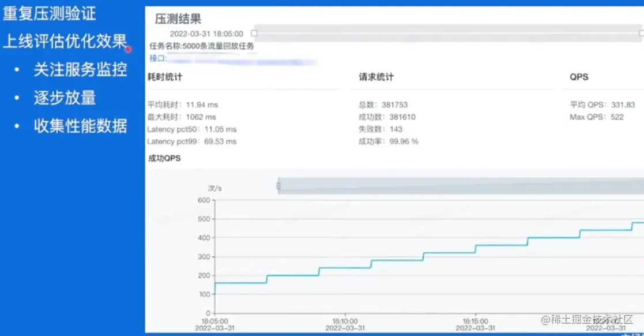Click the bullet 逐步放量
The height and width of the screenshot is (336, 644).
65,98
